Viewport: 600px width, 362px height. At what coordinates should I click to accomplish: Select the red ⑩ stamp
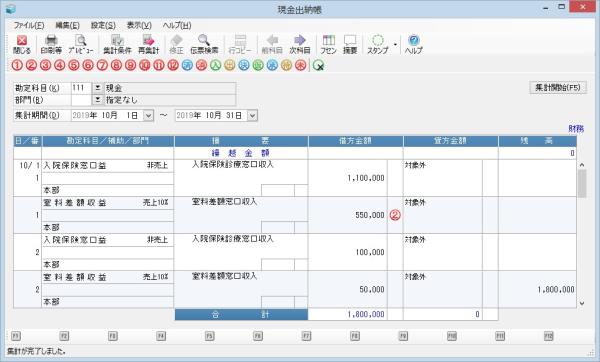144,65
